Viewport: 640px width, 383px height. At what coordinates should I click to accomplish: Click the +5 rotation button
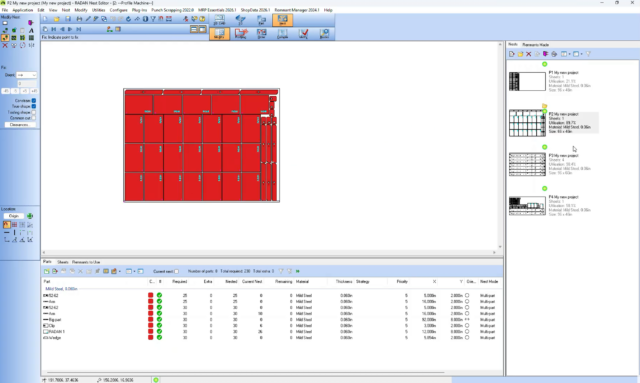coord(24,91)
